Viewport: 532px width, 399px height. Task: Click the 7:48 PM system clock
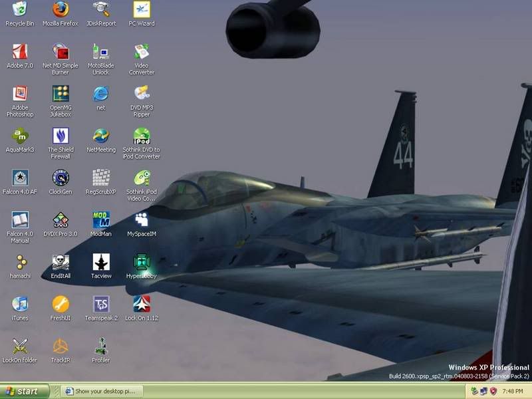513,392
